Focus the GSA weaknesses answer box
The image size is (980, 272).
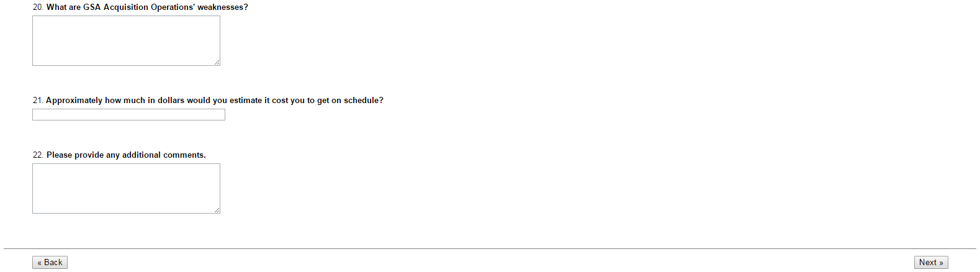pyautogui.click(x=126, y=41)
